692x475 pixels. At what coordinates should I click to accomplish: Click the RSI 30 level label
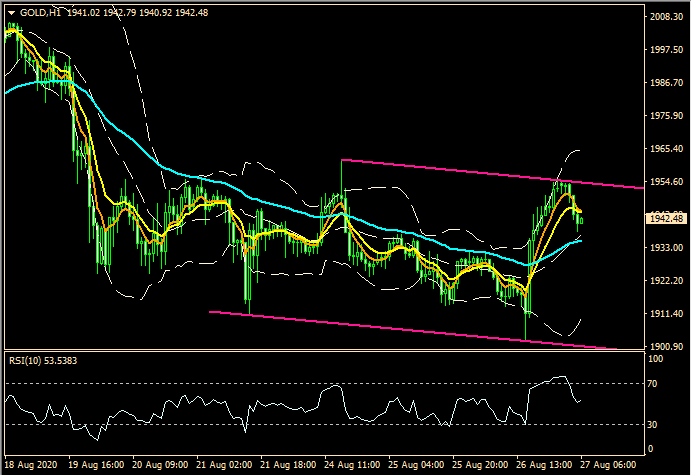(651, 425)
